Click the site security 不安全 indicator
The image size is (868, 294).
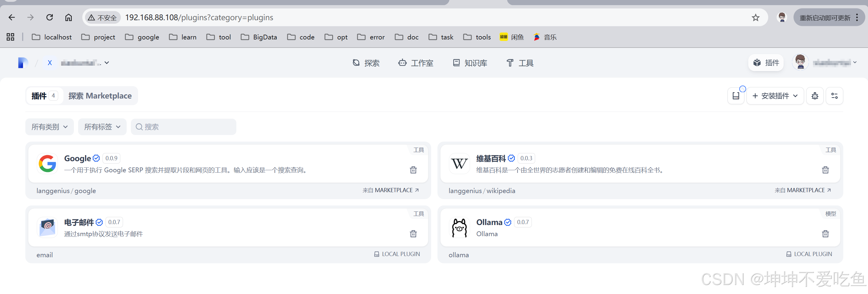point(103,17)
